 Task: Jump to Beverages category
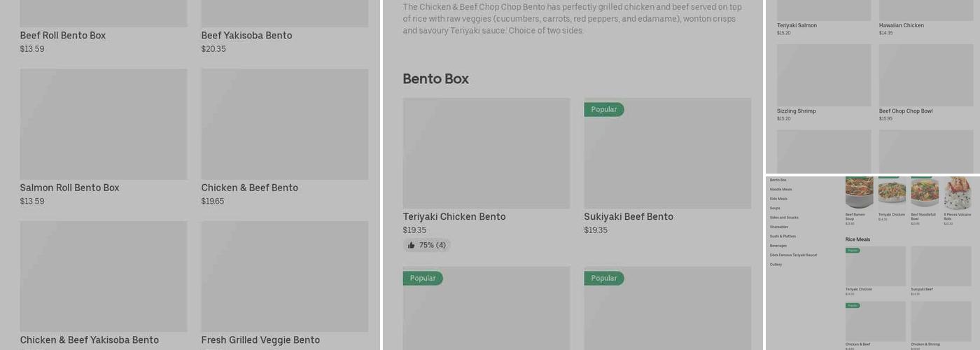click(778, 246)
